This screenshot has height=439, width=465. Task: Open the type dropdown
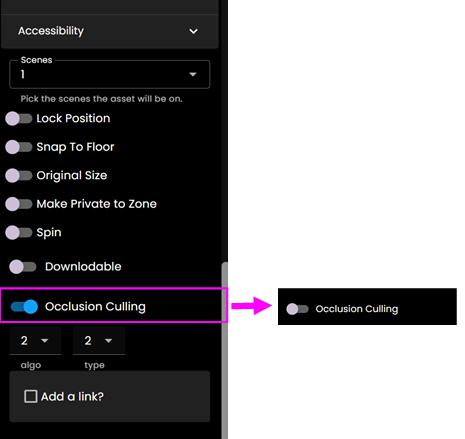[x=99, y=341]
